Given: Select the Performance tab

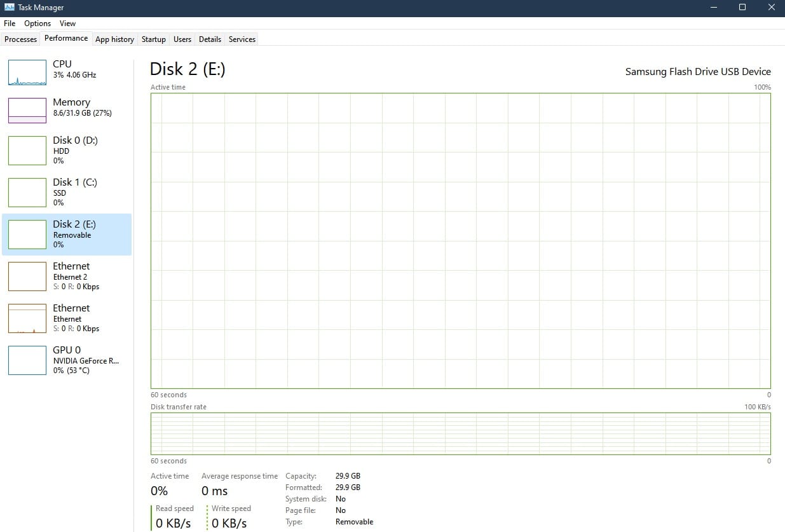Looking at the screenshot, I should [x=66, y=38].
